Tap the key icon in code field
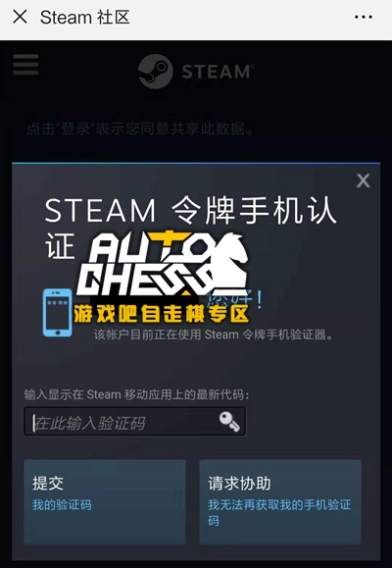 [229, 421]
